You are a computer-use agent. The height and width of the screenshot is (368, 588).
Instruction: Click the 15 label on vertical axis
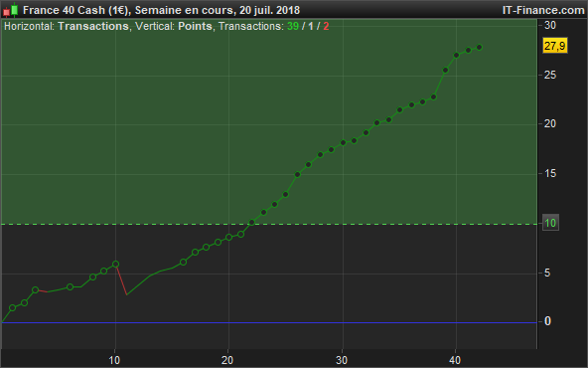550,174
